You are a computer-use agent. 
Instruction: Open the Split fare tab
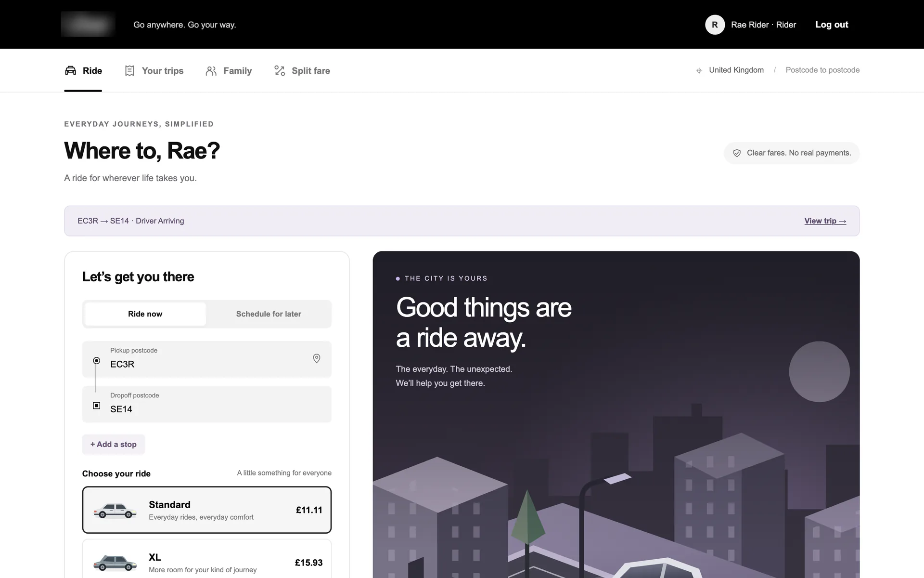point(302,71)
